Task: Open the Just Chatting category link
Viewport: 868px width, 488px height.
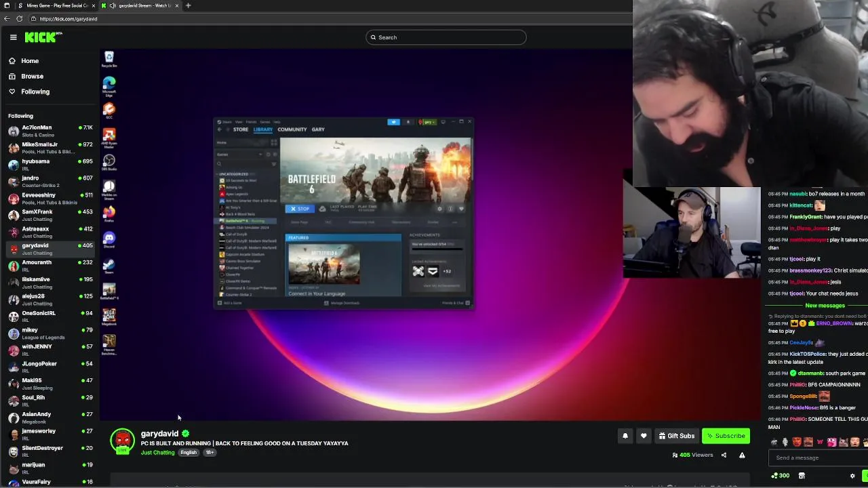Action: pyautogui.click(x=157, y=453)
